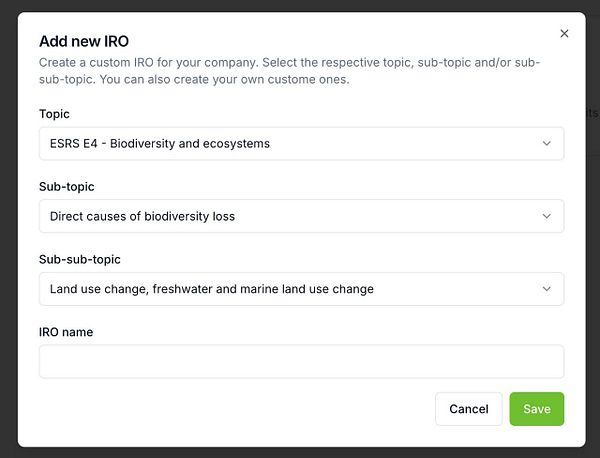The image size is (600, 458).
Task: Click the chevron arrow in Topic field
Action: pyautogui.click(x=546, y=143)
